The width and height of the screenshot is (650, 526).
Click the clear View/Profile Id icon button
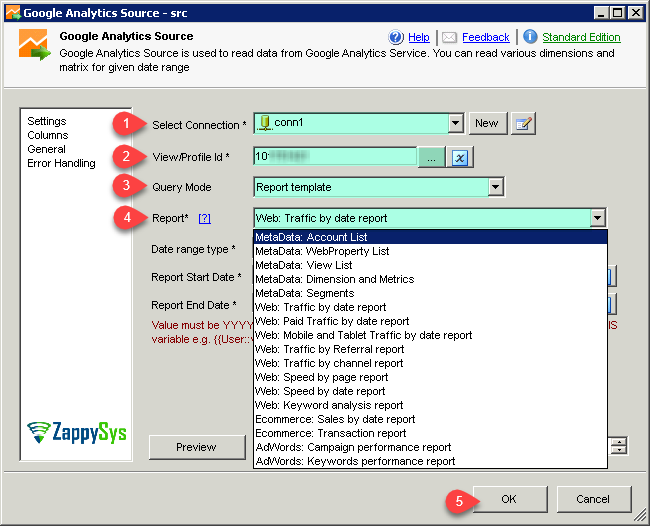point(460,157)
